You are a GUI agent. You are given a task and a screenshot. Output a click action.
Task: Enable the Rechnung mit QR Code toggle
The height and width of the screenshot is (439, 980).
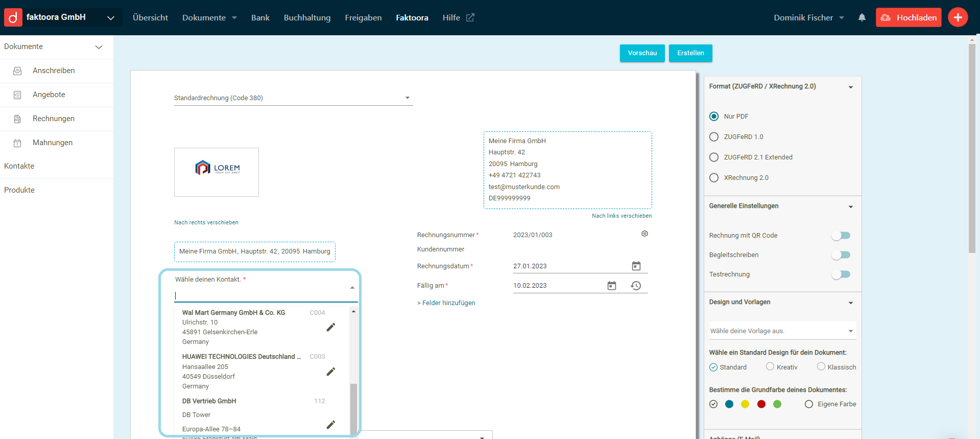pyautogui.click(x=841, y=236)
